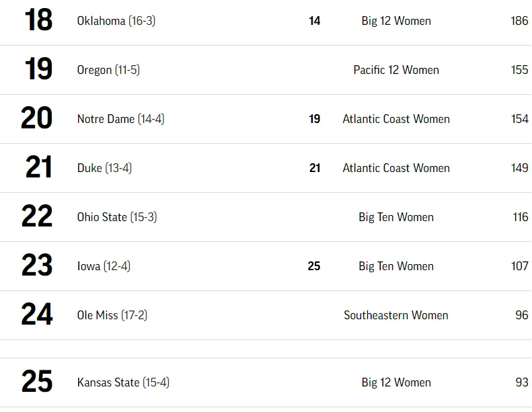
Task: Open the Pacific 12 Women conference
Action: click(396, 70)
